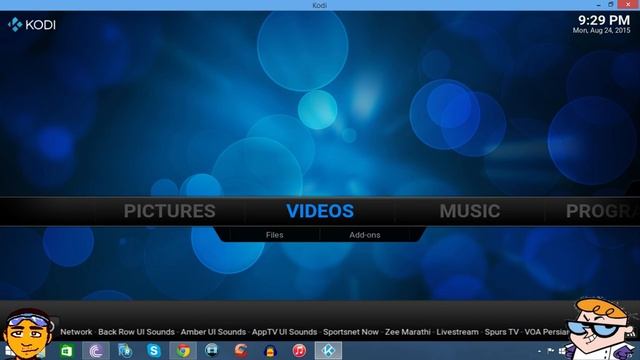The height and width of the screenshot is (360, 640).
Task: Close the Kodi window
Action: pos(628,4)
